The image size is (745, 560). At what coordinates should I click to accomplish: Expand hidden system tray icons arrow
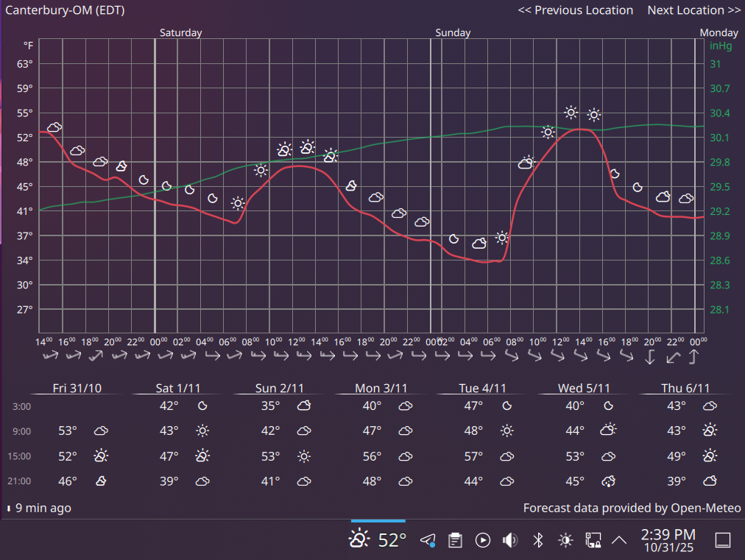(x=619, y=540)
